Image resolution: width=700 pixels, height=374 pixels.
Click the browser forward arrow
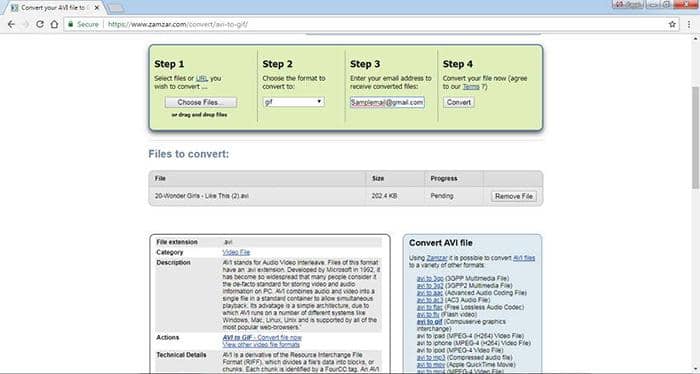25,25
